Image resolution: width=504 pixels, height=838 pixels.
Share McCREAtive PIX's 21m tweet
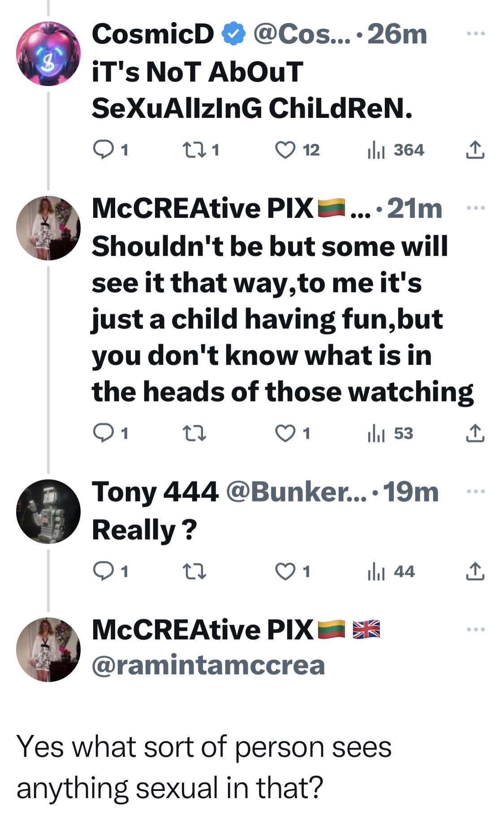pyautogui.click(x=475, y=433)
